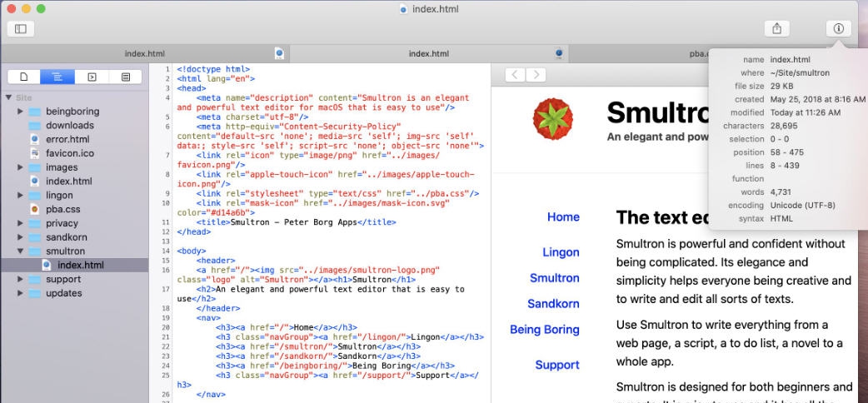Open the Being Boring link in preview
Viewport: 868px width, 403px height.
click(x=545, y=330)
